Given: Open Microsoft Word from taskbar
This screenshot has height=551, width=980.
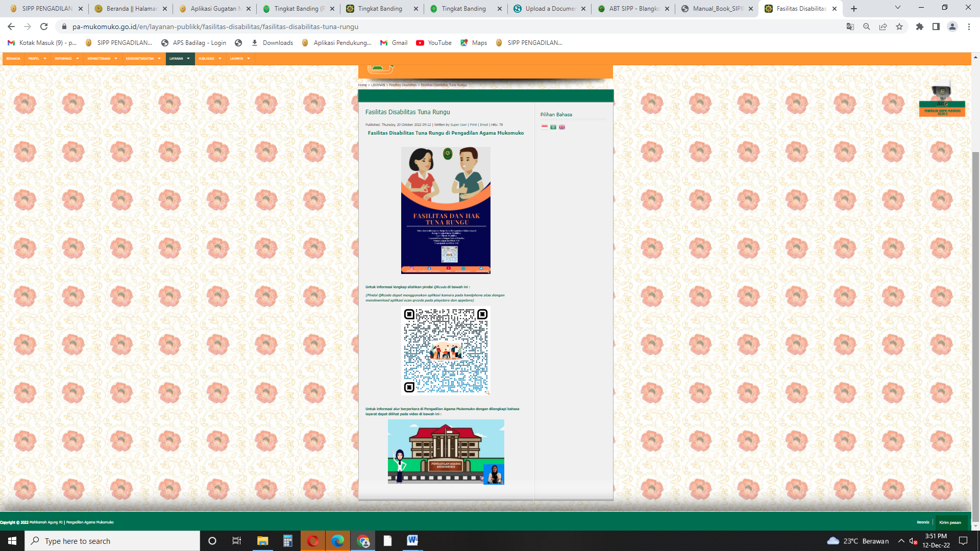Looking at the screenshot, I should [412, 541].
